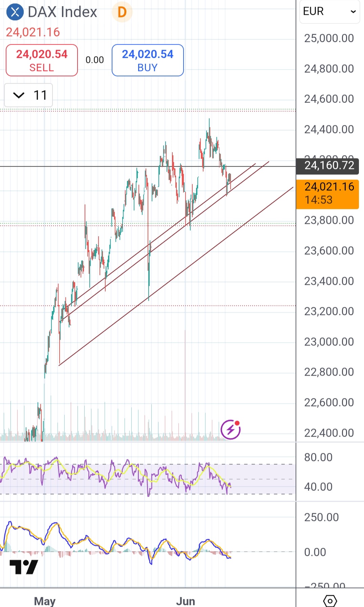Select the red 24,021.16 price under the title
Screen dimensions: 364x607
(33, 32)
